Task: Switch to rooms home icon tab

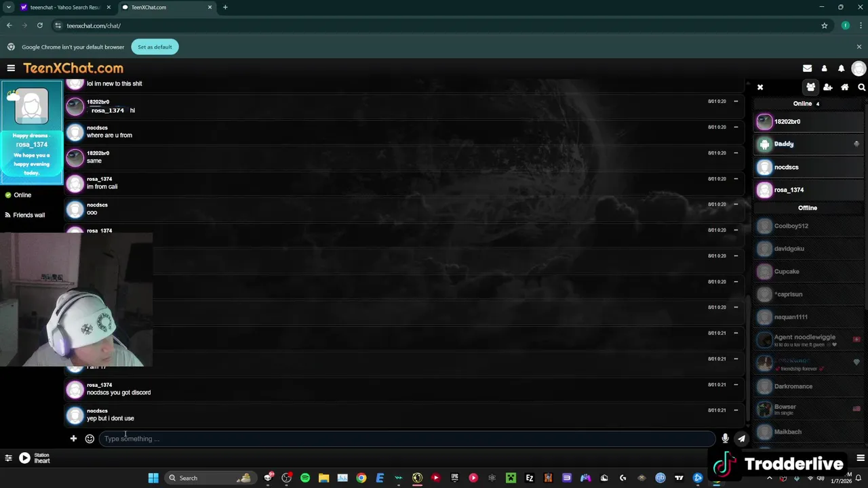Action: coord(845,87)
